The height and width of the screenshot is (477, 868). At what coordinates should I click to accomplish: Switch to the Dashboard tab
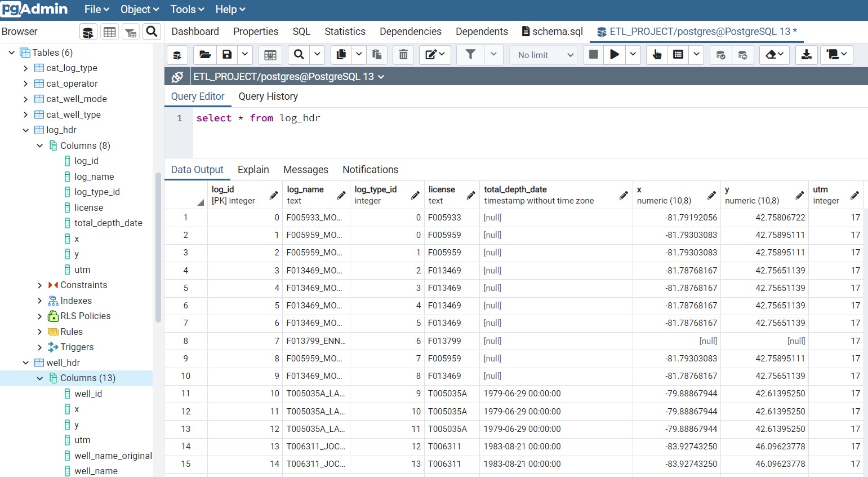[x=195, y=32]
